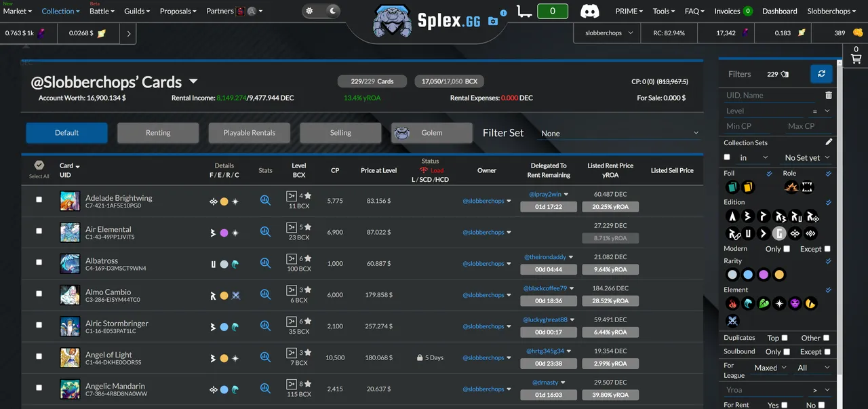This screenshot has height=409, width=868.
Task: Open the Dashboard link
Action: click(x=780, y=12)
